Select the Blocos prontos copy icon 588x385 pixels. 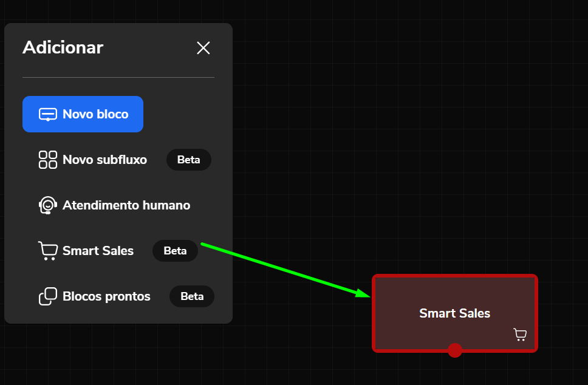pyautogui.click(x=48, y=296)
